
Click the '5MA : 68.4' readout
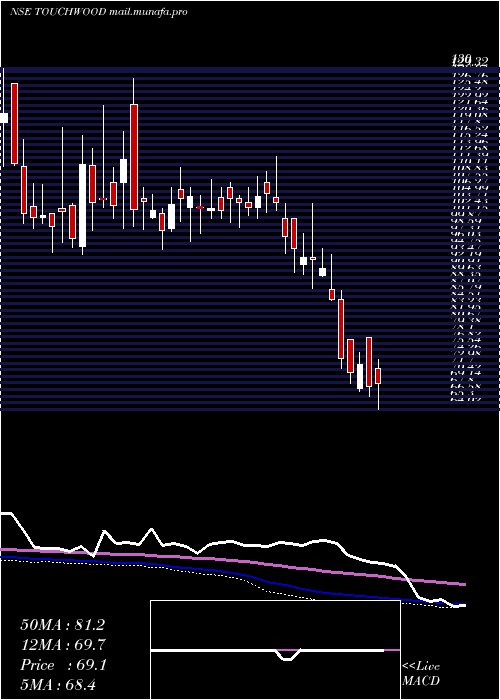coord(59,685)
